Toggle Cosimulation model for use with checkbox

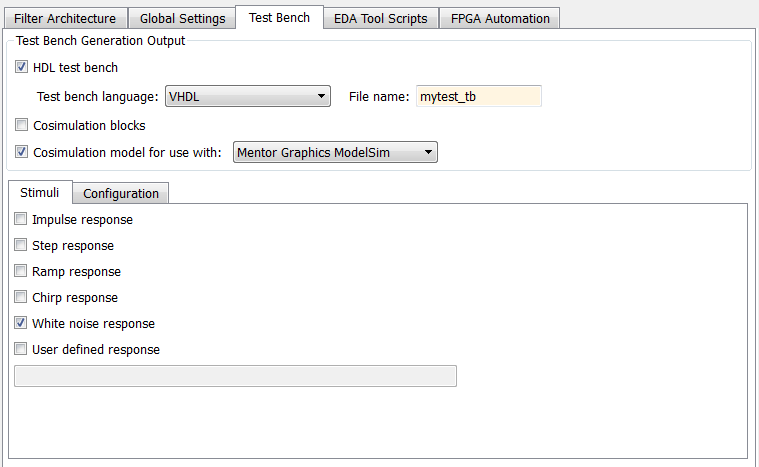click(22, 153)
